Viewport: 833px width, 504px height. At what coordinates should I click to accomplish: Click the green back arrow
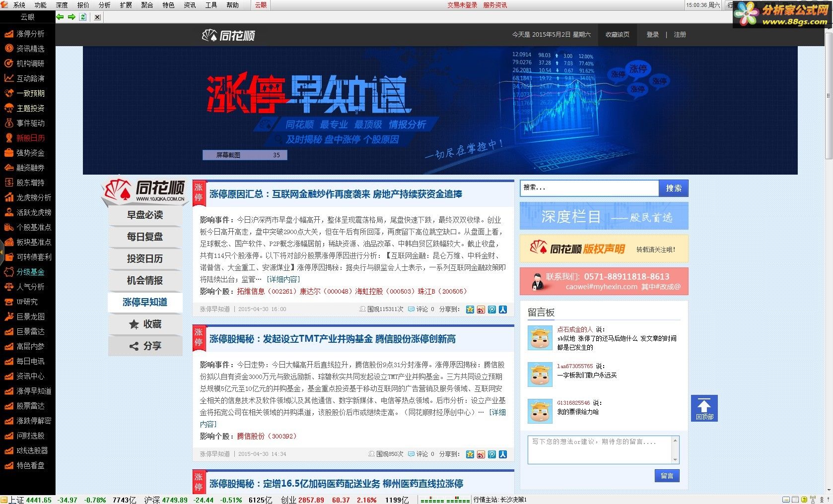point(60,17)
